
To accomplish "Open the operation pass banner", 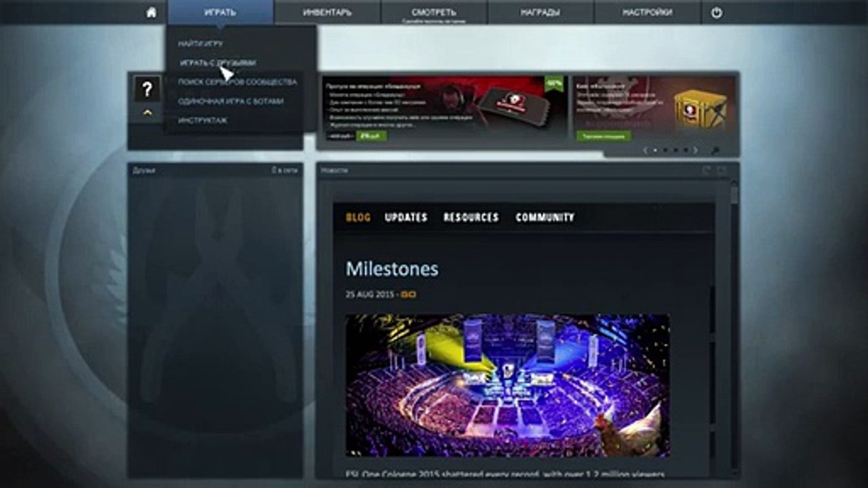I will [x=444, y=108].
